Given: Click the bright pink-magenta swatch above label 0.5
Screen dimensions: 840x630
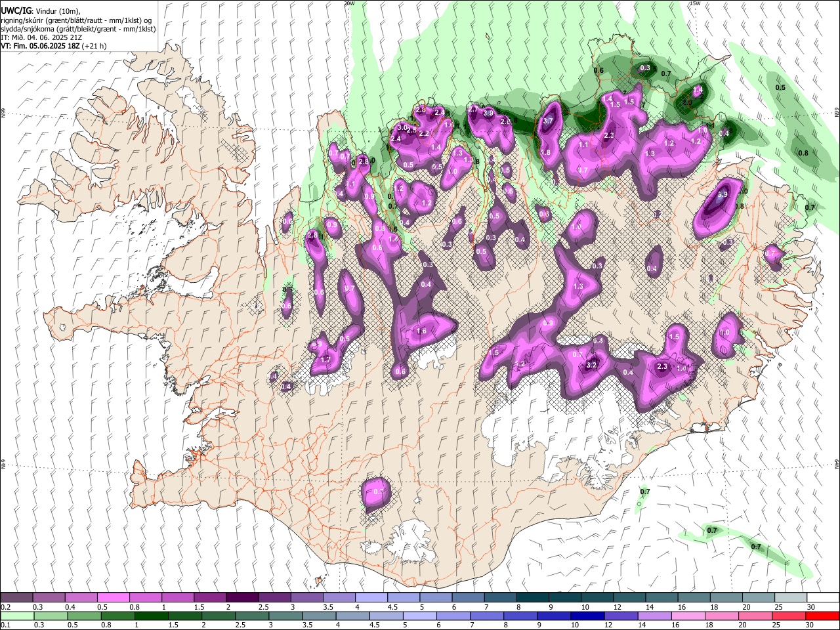Looking at the screenshot, I should coord(114,597).
